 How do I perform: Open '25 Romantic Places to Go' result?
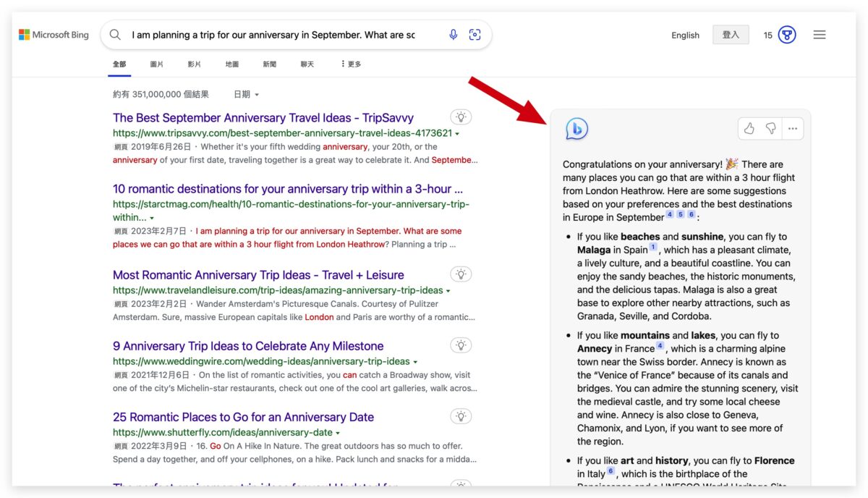[243, 416]
